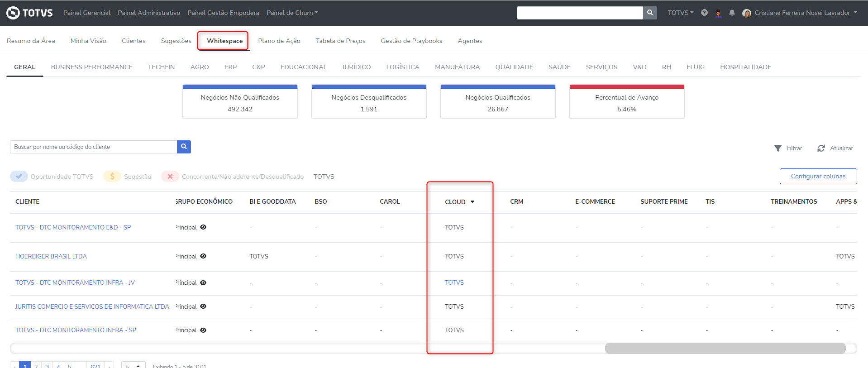868x368 pixels.
Task: Switch to the RH tab
Action: point(666,67)
